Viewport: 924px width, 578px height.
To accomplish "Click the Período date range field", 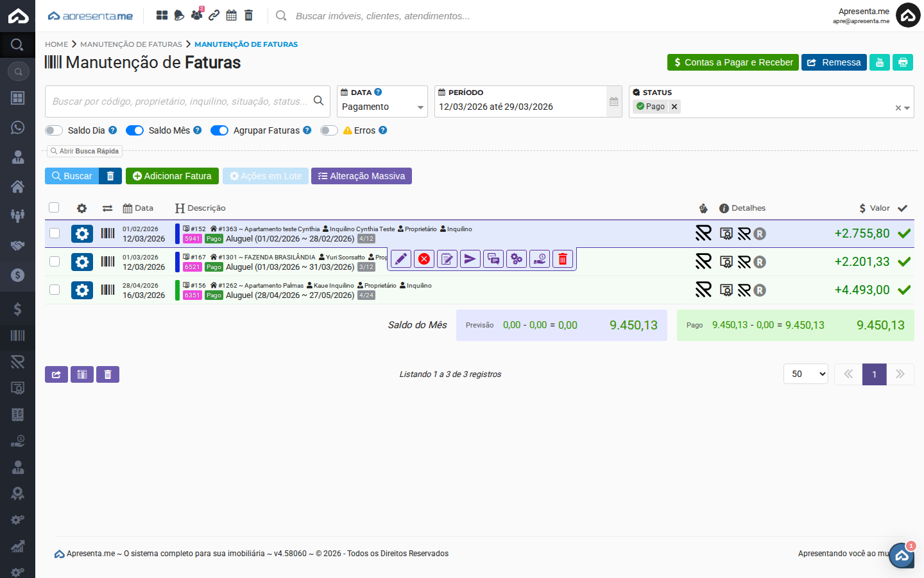I will (520, 107).
